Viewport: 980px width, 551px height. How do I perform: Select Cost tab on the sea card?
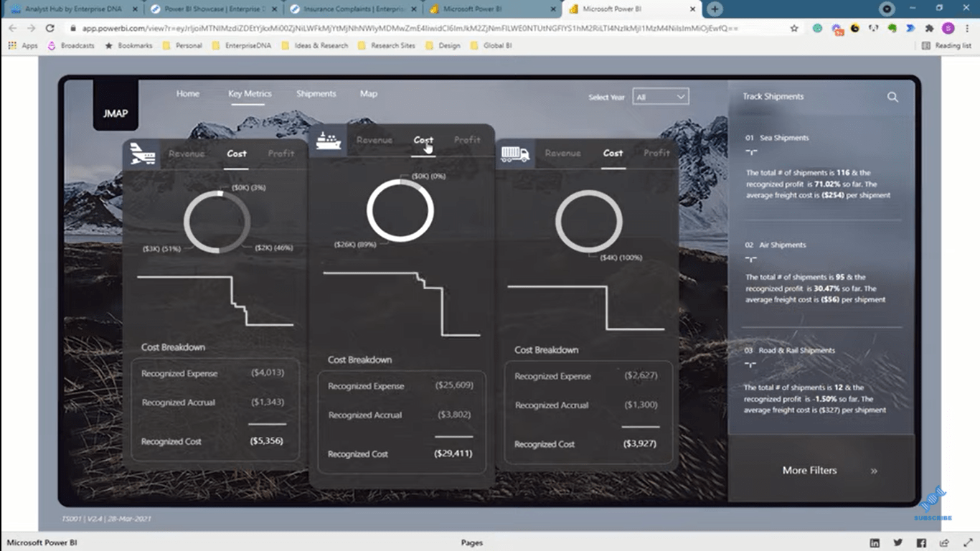[x=423, y=140]
